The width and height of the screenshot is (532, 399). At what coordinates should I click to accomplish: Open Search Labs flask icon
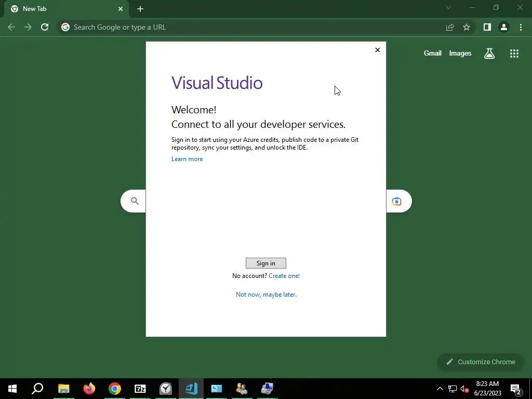coord(489,54)
